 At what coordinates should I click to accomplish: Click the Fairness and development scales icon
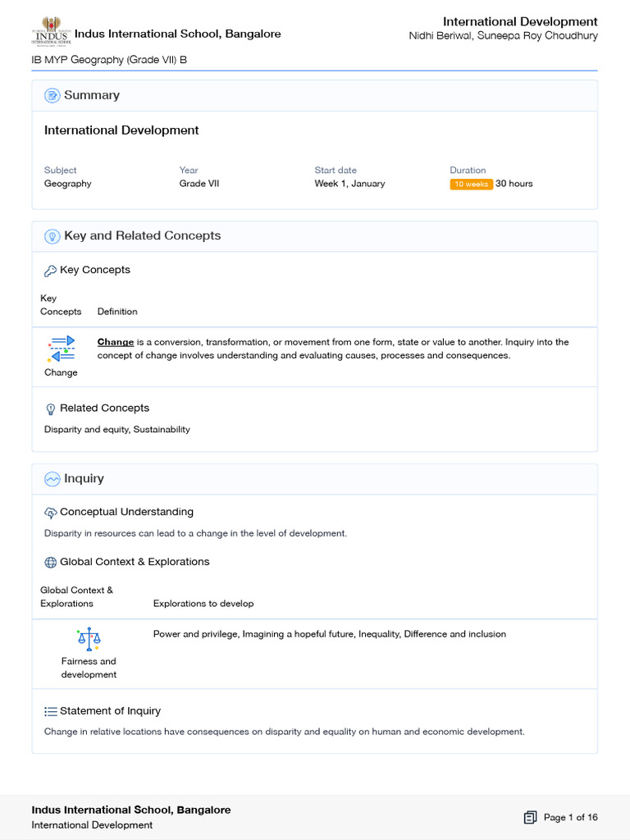coord(89,639)
